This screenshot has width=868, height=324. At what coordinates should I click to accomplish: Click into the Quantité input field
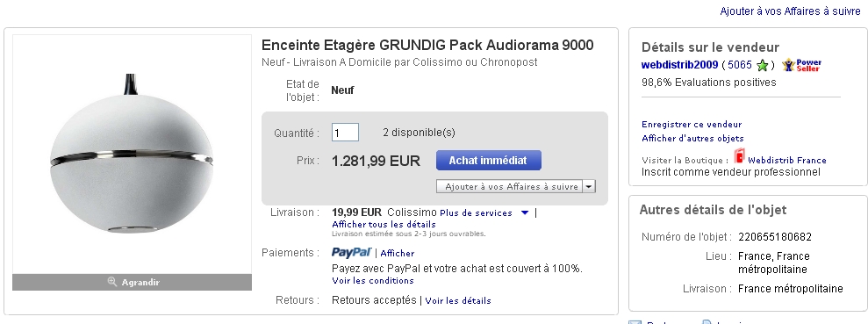[x=345, y=133]
